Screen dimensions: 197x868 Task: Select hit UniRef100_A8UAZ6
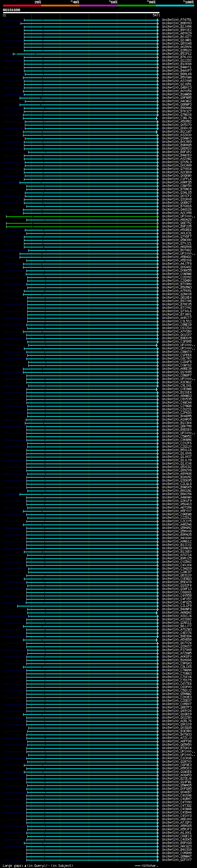click(x=176, y=220)
